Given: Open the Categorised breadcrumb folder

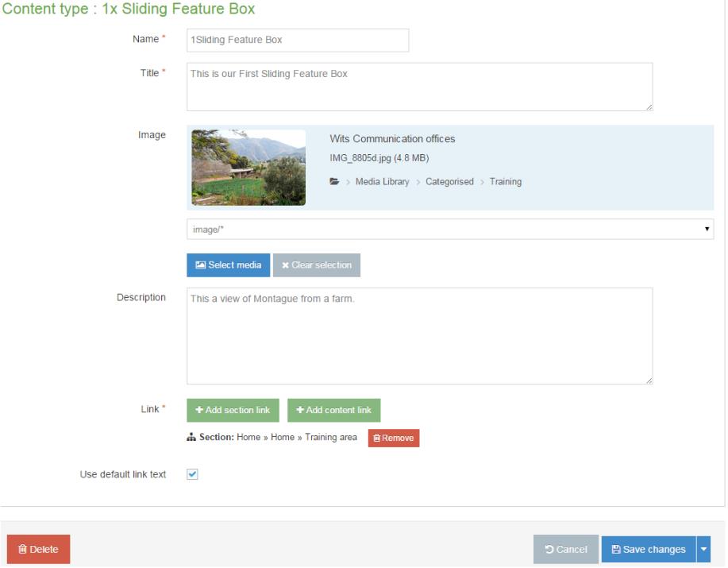Looking at the screenshot, I should (x=449, y=182).
